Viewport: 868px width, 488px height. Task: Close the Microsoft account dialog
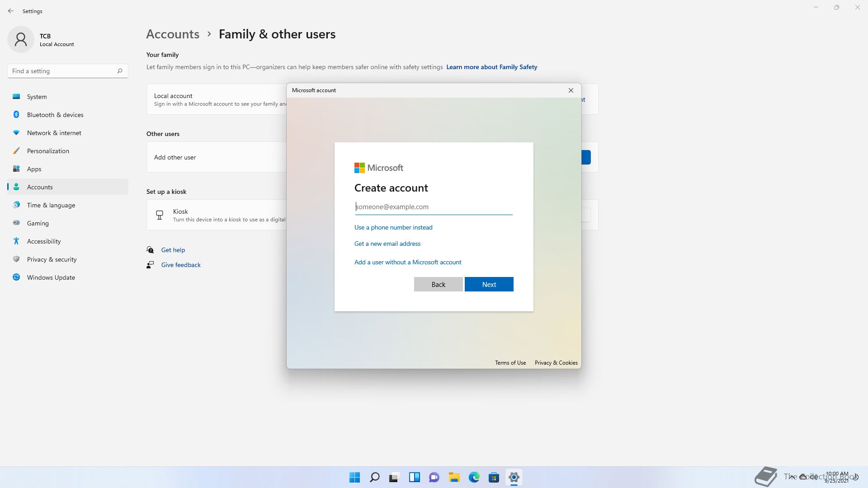pyautogui.click(x=571, y=90)
